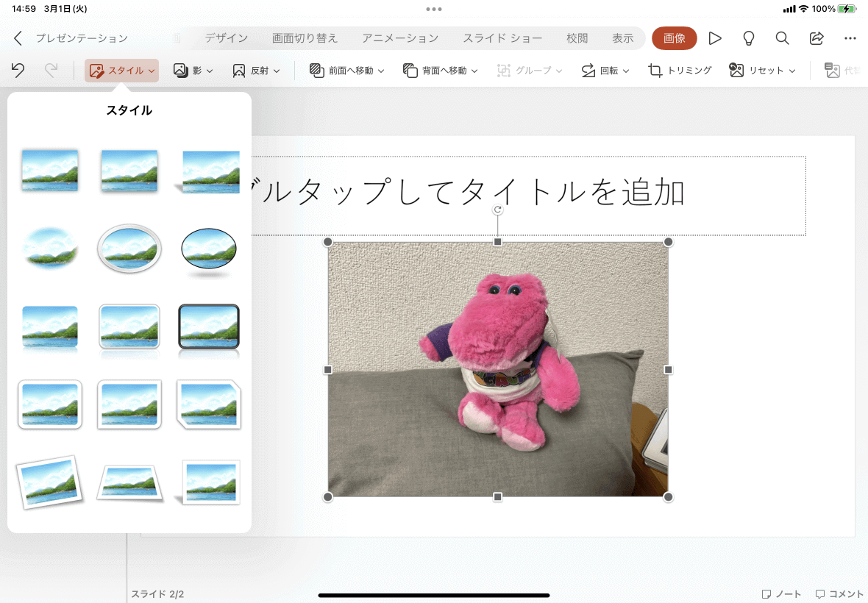The width and height of the screenshot is (868, 603).
Task: Open the スタイル dropdown
Action: [122, 71]
